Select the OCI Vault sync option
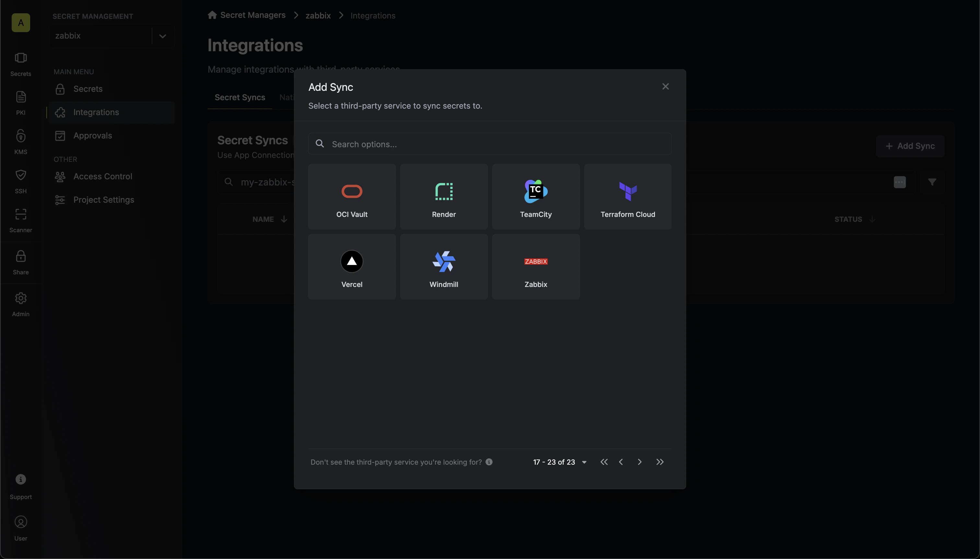 tap(352, 196)
